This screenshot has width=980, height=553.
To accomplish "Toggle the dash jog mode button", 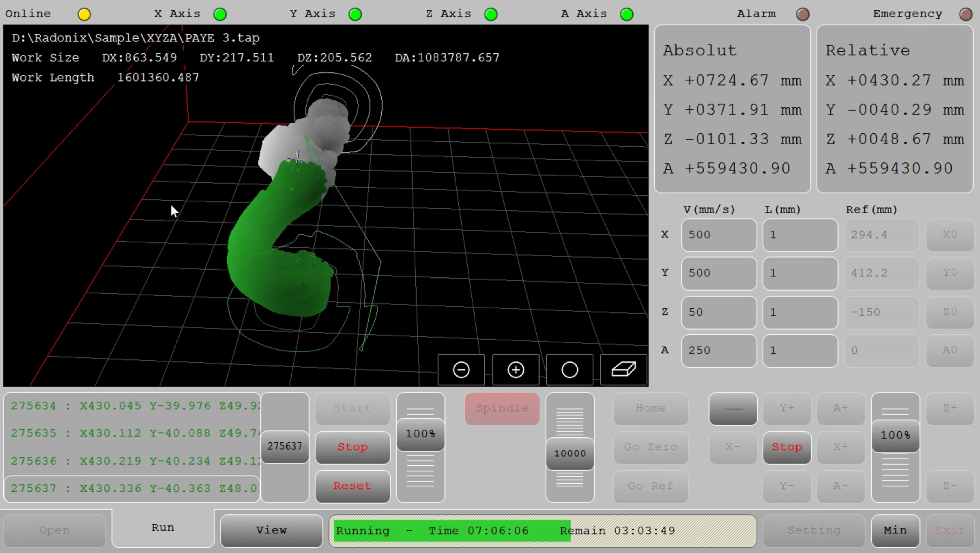I will (x=733, y=408).
